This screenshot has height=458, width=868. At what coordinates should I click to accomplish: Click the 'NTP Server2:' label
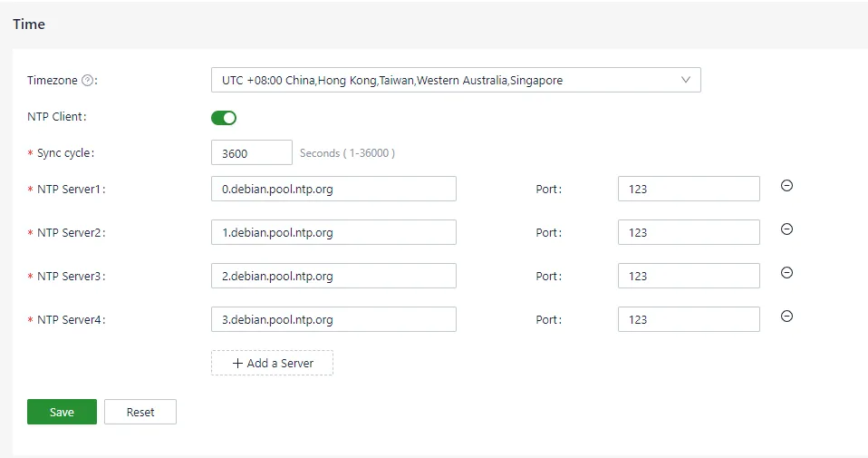tap(72, 232)
